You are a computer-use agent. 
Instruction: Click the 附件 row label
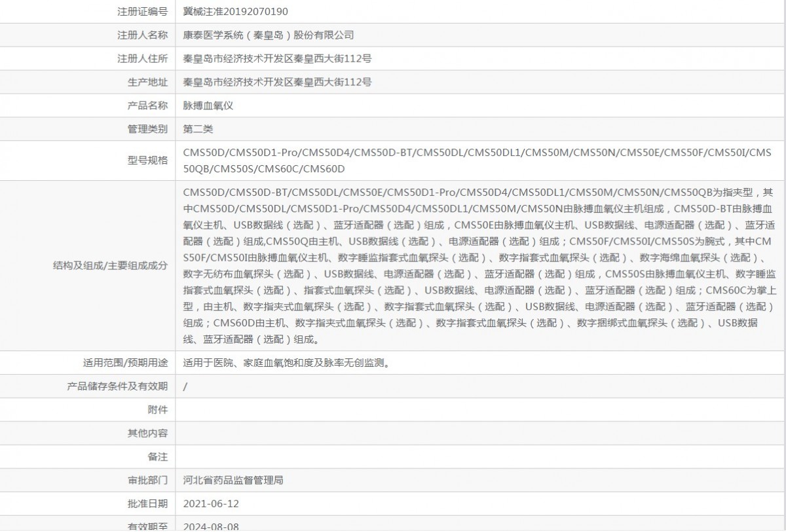tap(158, 409)
